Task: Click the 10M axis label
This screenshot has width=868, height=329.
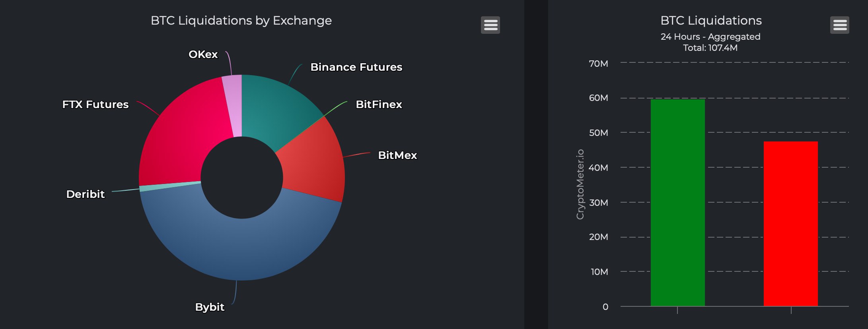Action: click(x=599, y=272)
